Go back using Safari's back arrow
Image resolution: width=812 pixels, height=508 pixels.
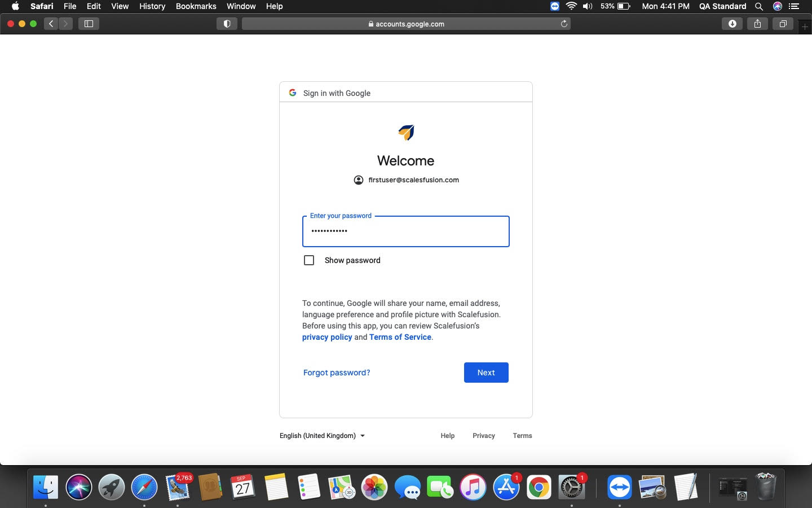pos(51,24)
